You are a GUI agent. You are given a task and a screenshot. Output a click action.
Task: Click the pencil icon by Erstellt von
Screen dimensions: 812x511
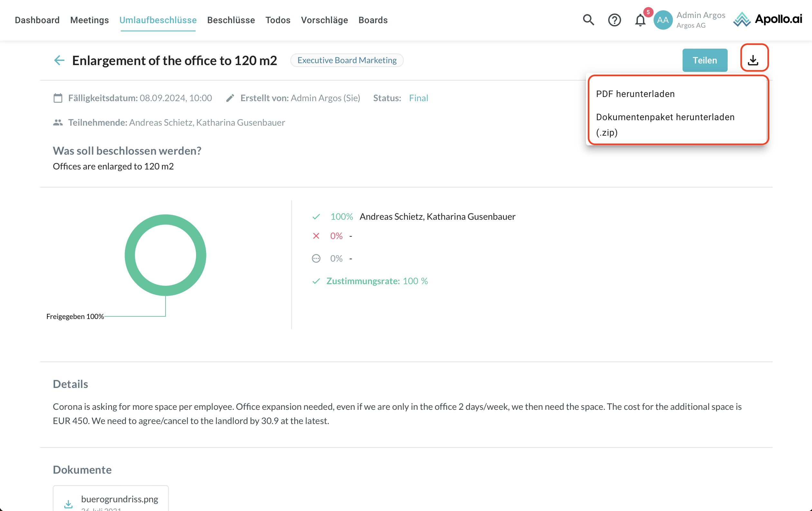click(x=230, y=98)
